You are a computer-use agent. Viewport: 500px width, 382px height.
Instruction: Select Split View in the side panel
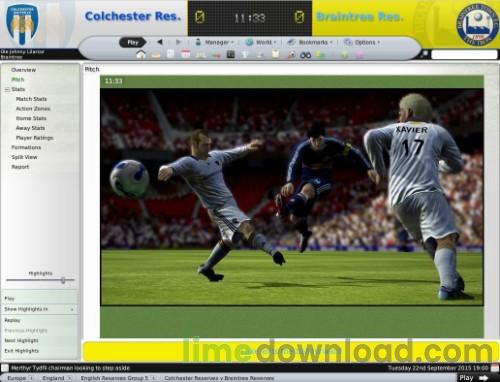pyautogui.click(x=24, y=157)
